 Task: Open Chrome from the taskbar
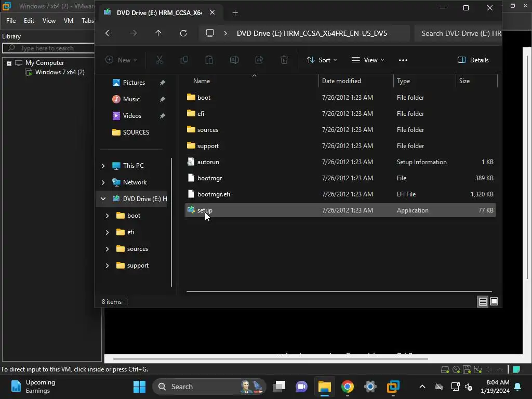pos(347,387)
